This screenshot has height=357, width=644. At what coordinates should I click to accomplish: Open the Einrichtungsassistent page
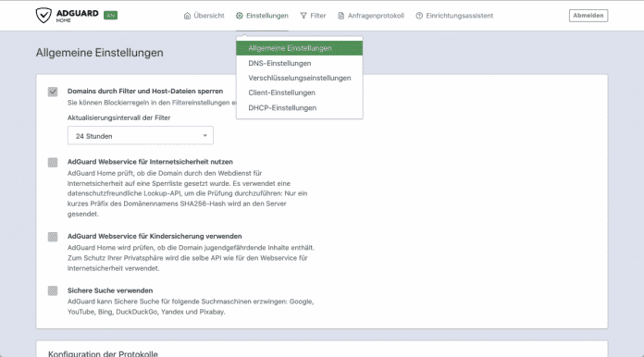tap(454, 16)
